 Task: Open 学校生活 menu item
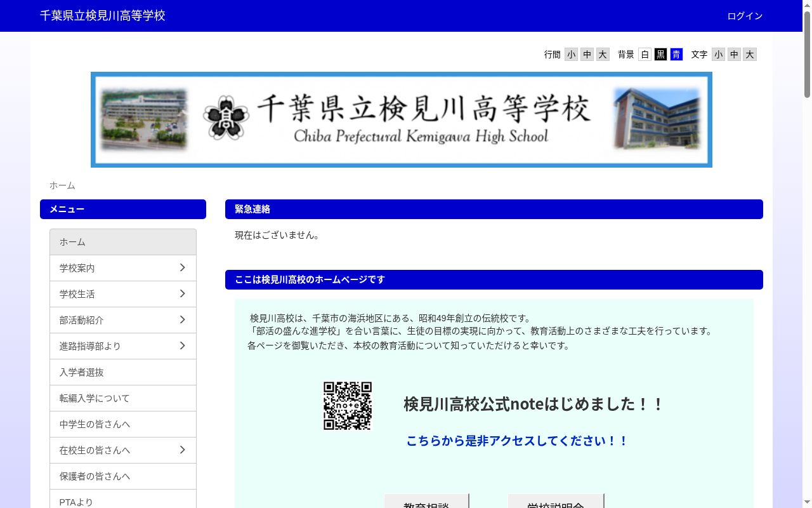click(x=123, y=294)
